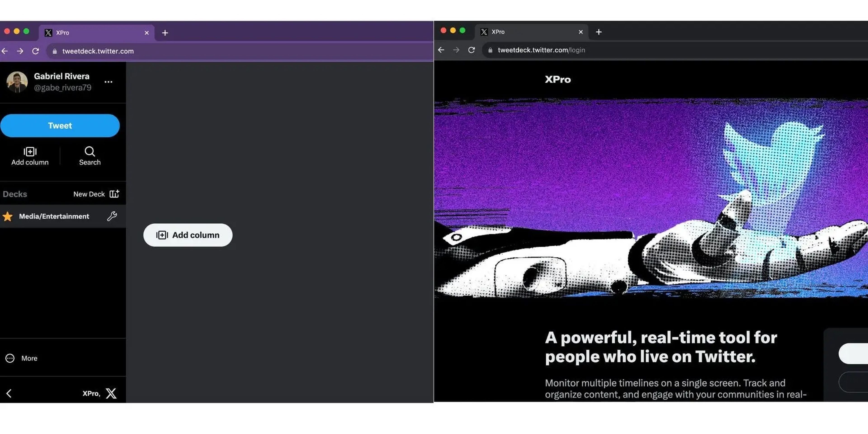Viewport: 868px width, 434px height.
Task: Click the tweetdeck.twitter.com/login address field
Action: click(675, 50)
